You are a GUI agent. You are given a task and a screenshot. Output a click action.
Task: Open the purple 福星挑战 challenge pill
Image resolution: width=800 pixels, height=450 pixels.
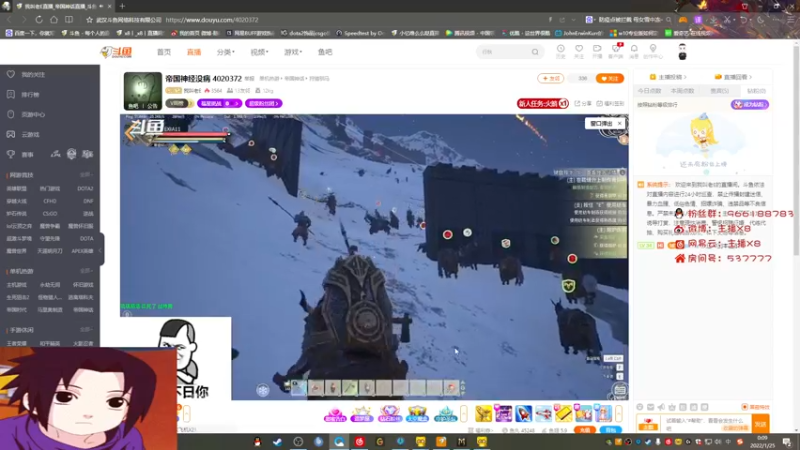pos(219,104)
